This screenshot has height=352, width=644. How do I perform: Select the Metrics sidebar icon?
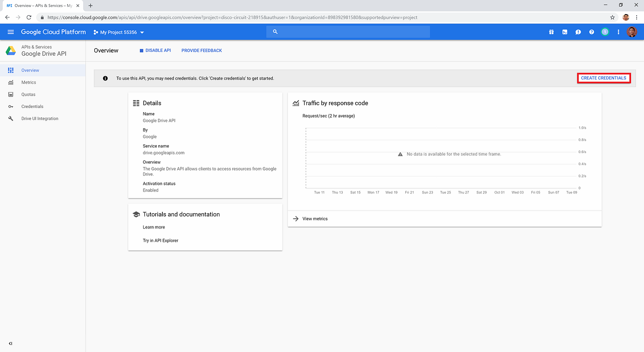[10, 82]
